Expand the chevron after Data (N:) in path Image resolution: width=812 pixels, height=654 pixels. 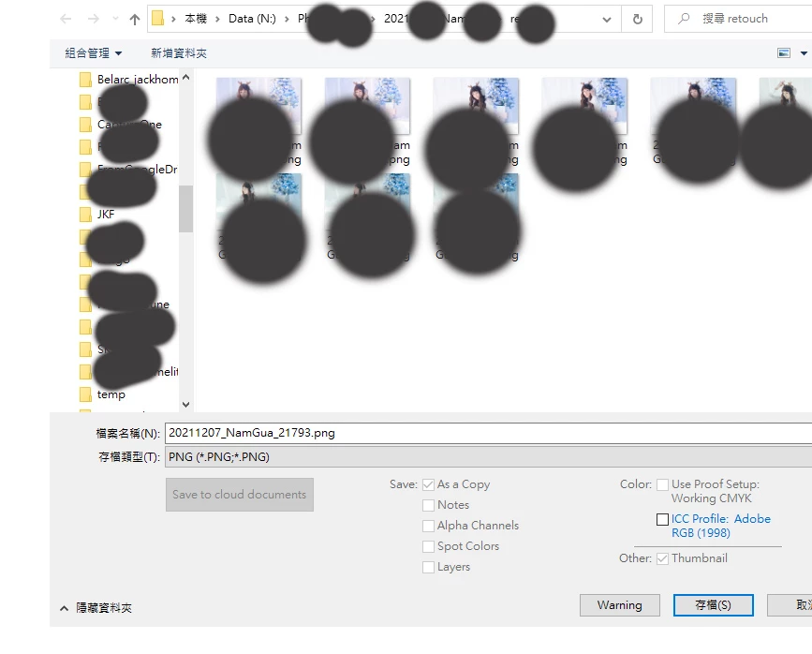(x=287, y=19)
